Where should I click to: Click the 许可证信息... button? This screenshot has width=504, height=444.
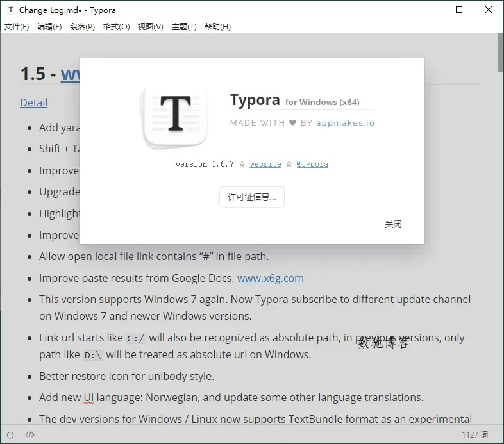(x=251, y=197)
